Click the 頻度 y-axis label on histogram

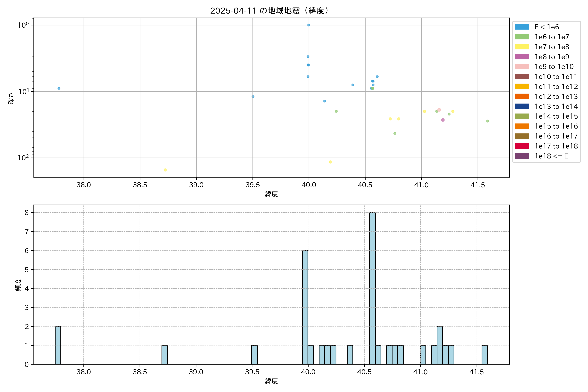tap(18, 285)
